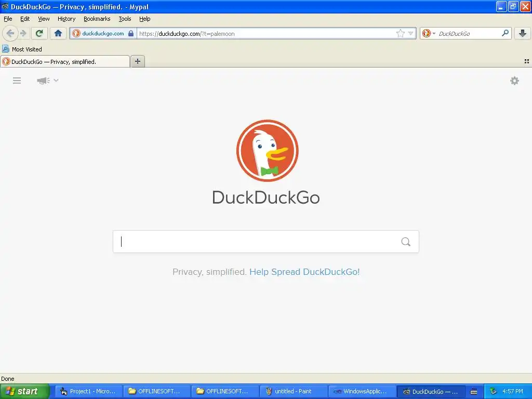This screenshot has width=532, height=399.
Task: Click the padlock security icon in address bar
Action: tap(131, 33)
